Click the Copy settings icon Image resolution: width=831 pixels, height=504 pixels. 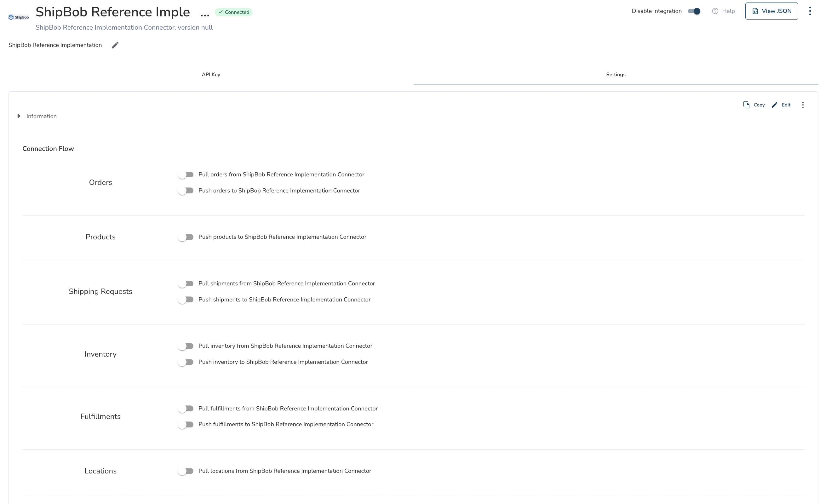(x=746, y=105)
